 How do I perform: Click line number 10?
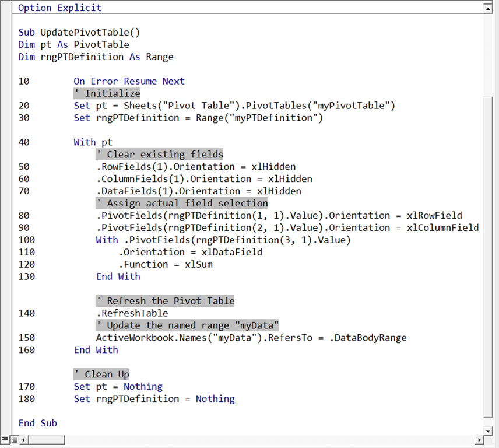pyautogui.click(x=24, y=81)
